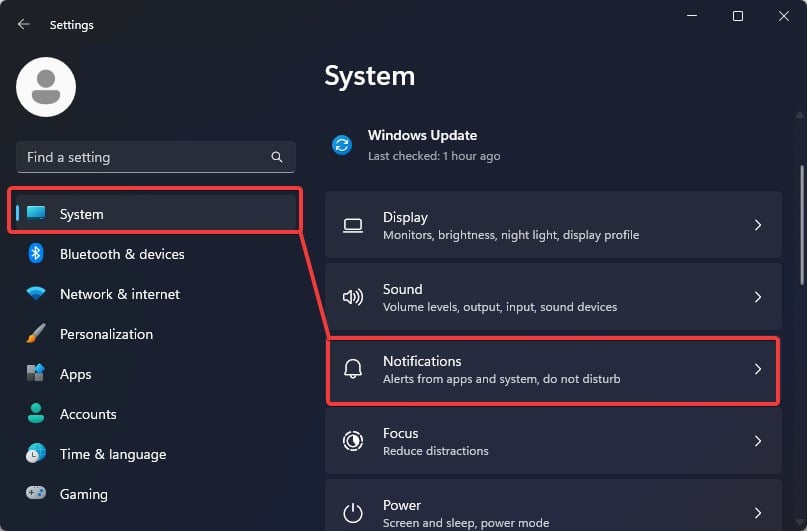
Task: Click the back arrow in Settings
Action: 24,24
